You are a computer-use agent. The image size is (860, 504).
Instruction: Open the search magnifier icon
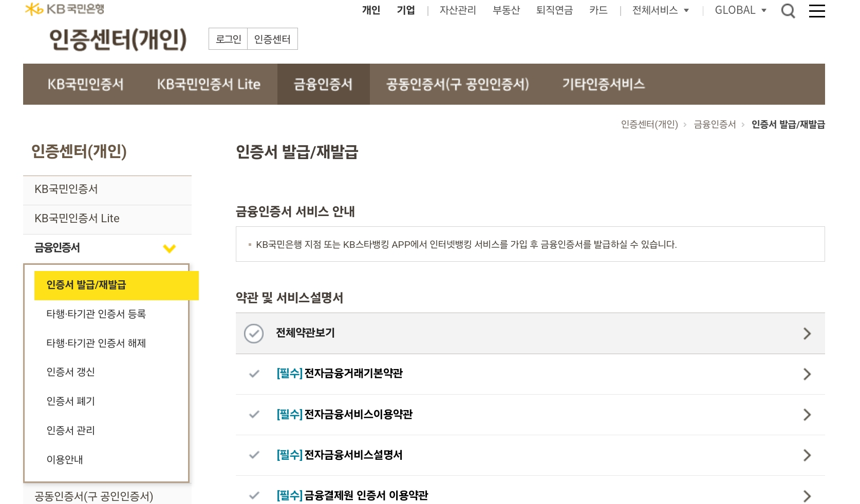788,10
